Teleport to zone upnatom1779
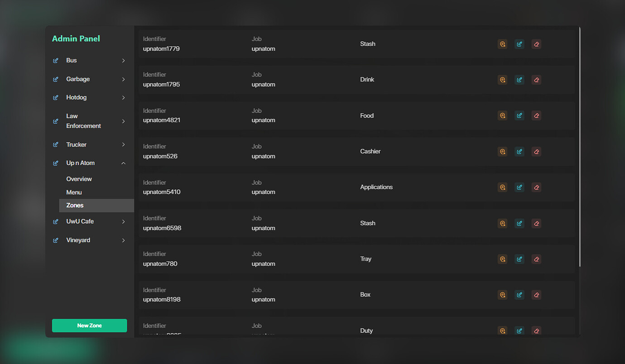 tap(502, 44)
